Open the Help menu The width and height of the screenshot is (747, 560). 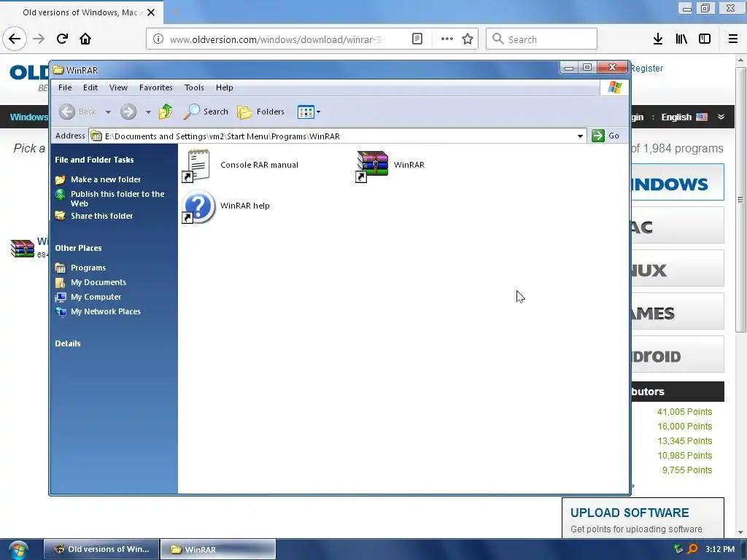point(225,87)
